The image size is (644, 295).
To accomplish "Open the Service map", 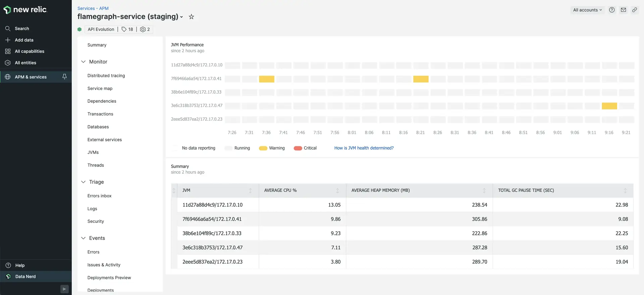I will tap(100, 88).
